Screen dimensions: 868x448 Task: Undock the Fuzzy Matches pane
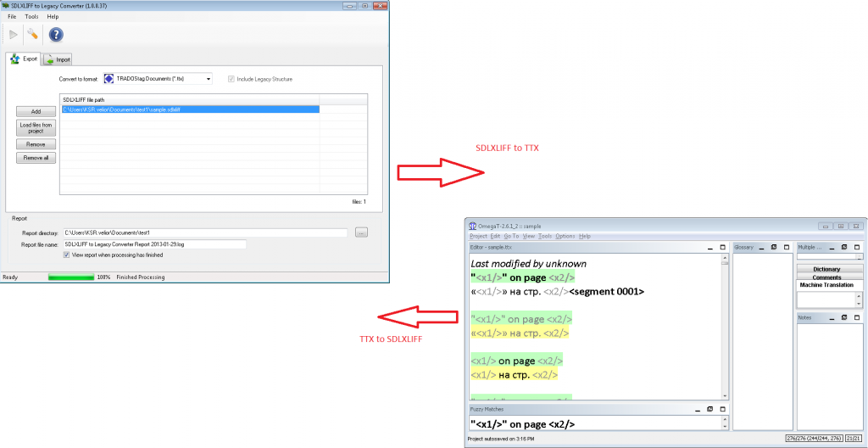[x=710, y=409]
